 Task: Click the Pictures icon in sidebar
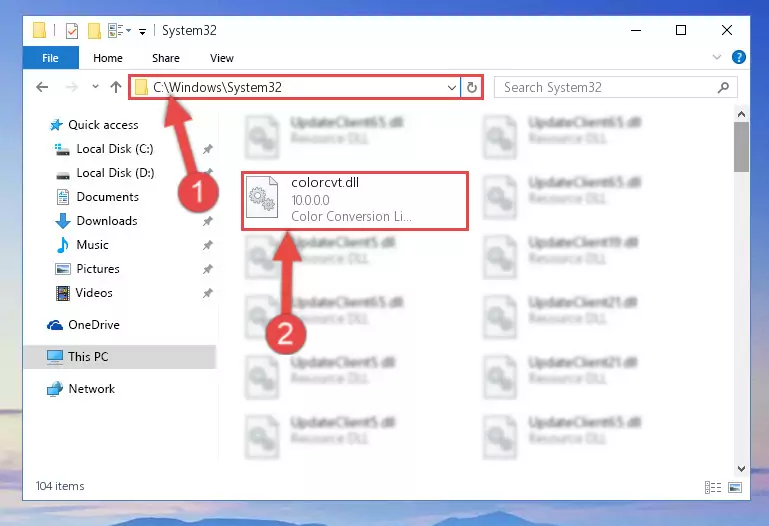[63, 269]
